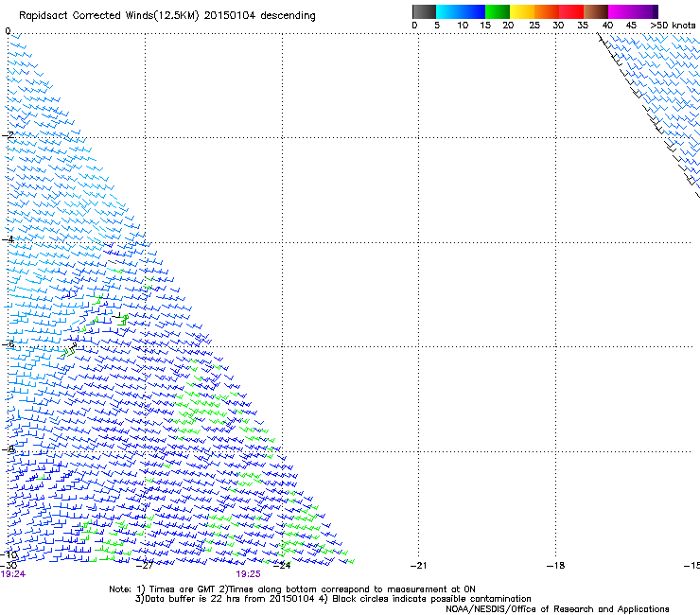700x615 pixels.
Task: Click the 'NOAA/NESDIS/Office of Research and Applications' credit
Action: [x=557, y=609]
